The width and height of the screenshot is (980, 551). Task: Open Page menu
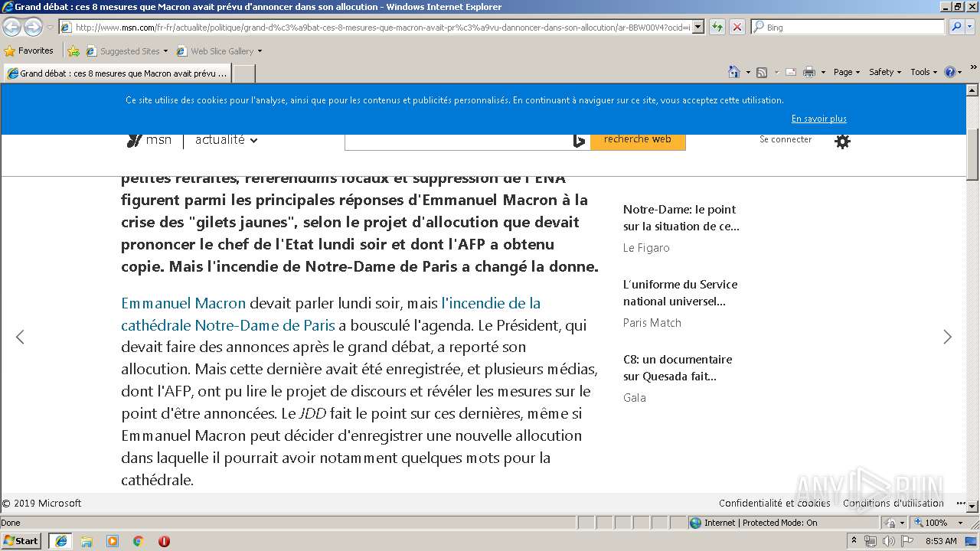pos(847,72)
